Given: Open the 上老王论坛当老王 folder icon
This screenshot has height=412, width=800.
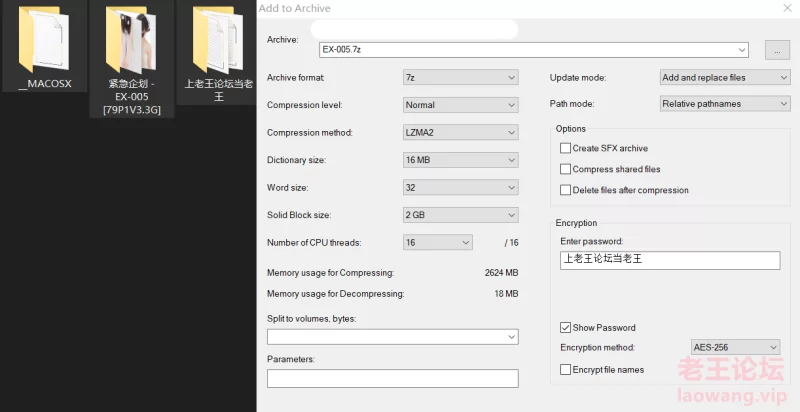Looking at the screenshot, I should tap(218, 40).
